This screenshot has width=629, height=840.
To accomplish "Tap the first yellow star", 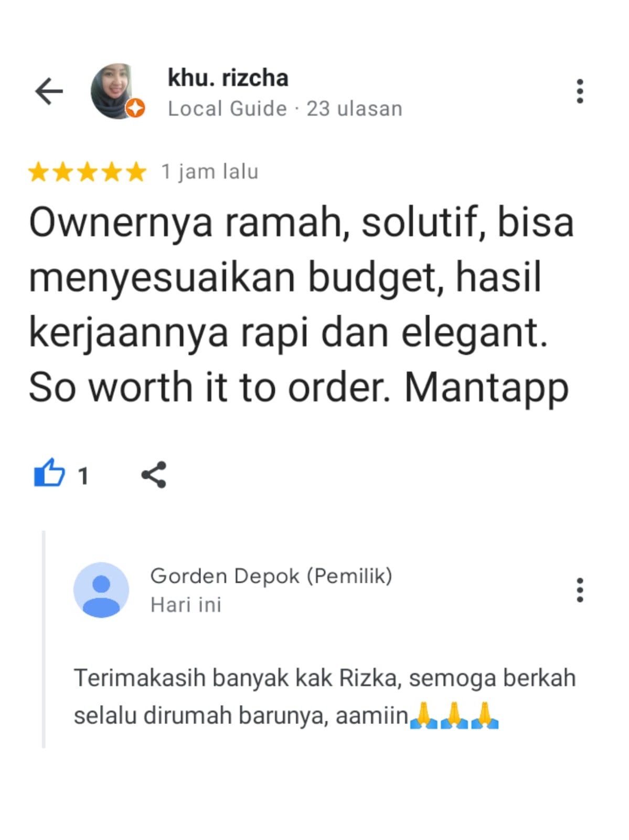I will click(x=38, y=172).
